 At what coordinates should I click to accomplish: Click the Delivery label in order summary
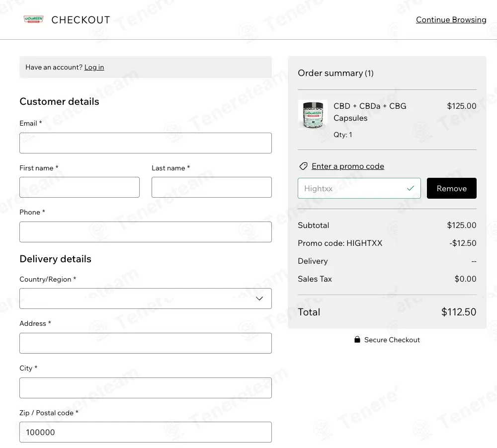click(x=313, y=261)
